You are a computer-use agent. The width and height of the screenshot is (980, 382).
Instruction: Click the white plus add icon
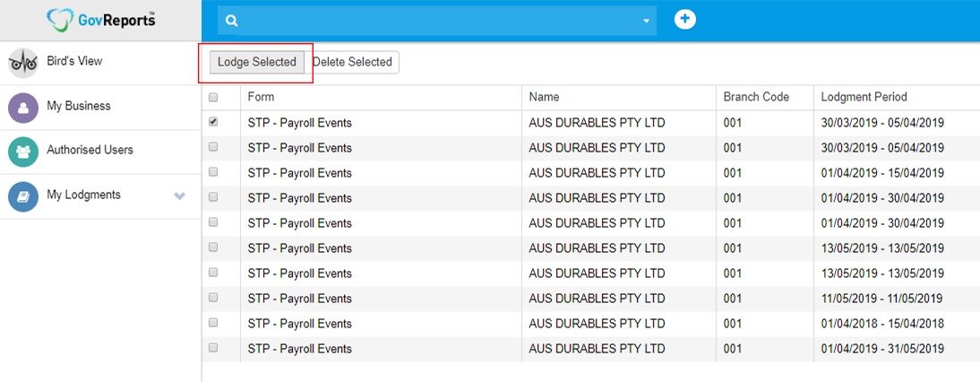(x=685, y=19)
